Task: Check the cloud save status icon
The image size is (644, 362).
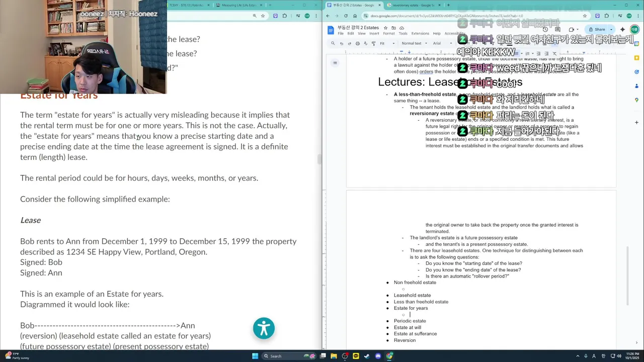Action: (401, 28)
